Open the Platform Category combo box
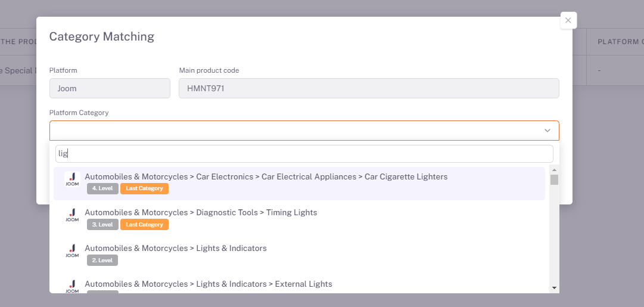The image size is (644, 307). click(x=298, y=131)
